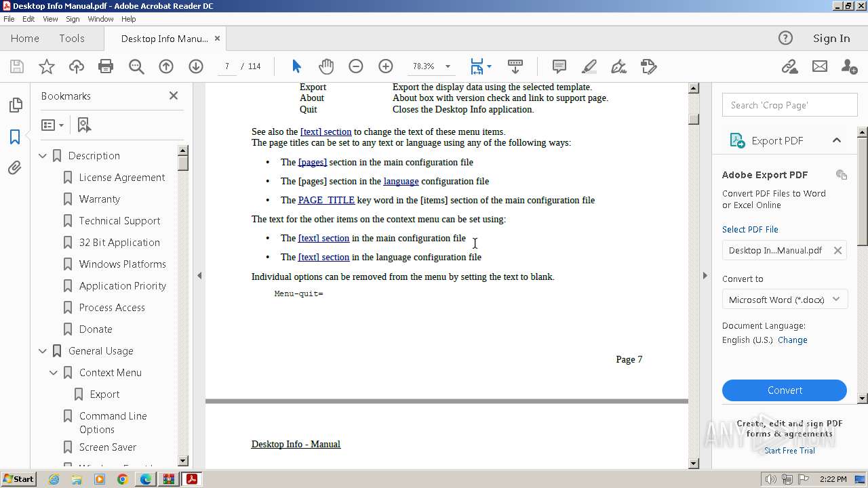
Task: Open Chrome from the taskbar
Action: (x=123, y=479)
